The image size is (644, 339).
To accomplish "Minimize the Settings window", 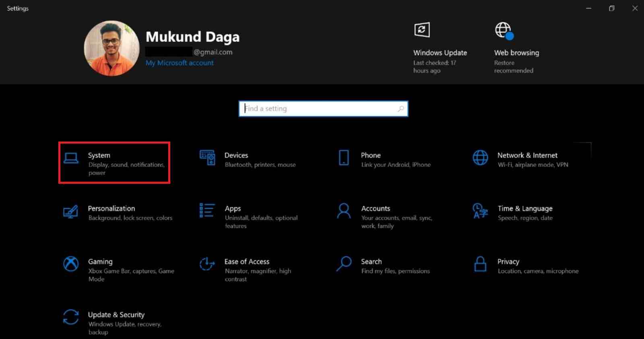I will [588, 8].
